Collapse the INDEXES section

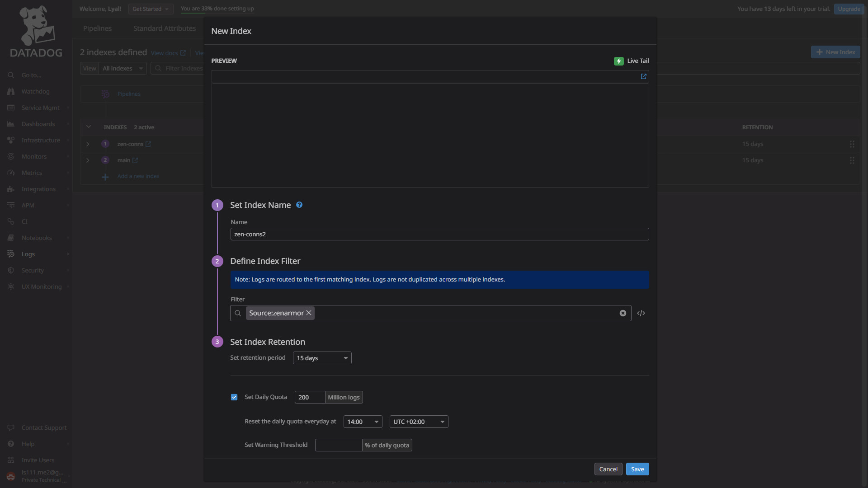click(x=89, y=127)
